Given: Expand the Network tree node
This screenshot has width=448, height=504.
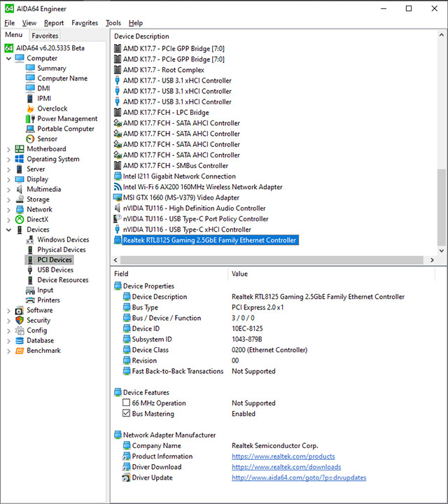Looking at the screenshot, I should [x=8, y=210].
